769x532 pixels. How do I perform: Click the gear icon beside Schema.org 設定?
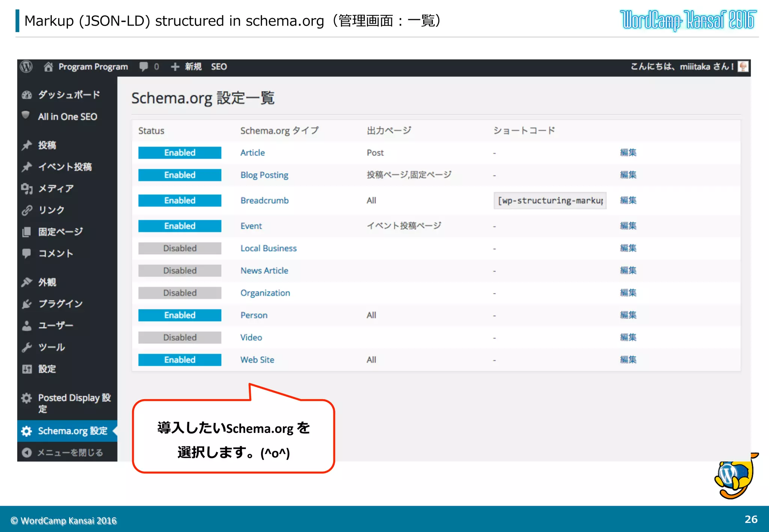pyautogui.click(x=26, y=431)
